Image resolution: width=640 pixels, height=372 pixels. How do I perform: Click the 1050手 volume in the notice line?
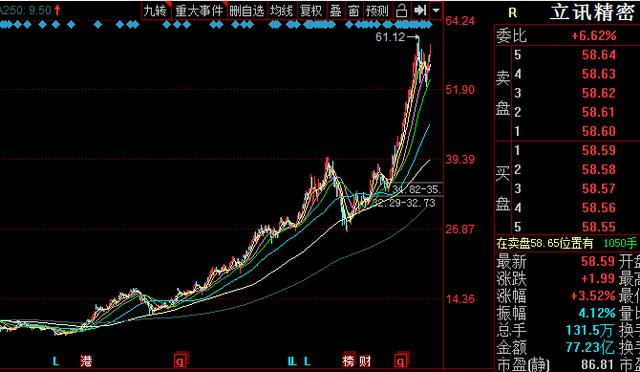click(620, 244)
